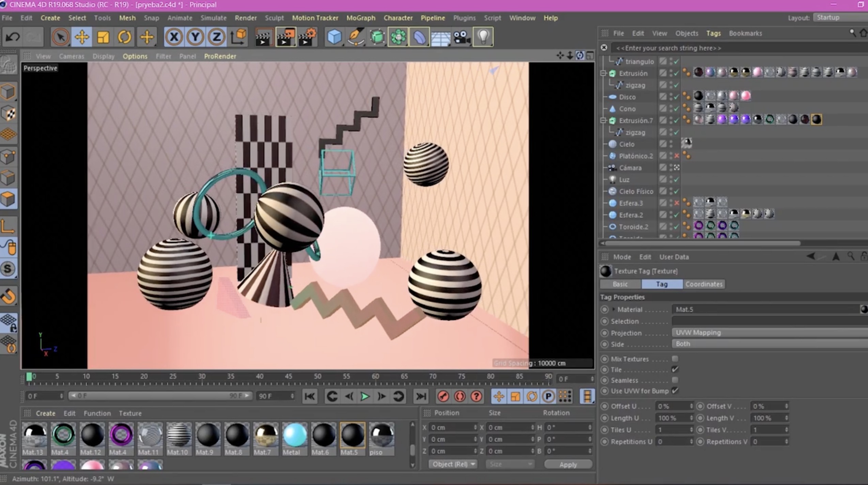
Task: Switch to Coordinates tab in properties
Action: (x=703, y=284)
